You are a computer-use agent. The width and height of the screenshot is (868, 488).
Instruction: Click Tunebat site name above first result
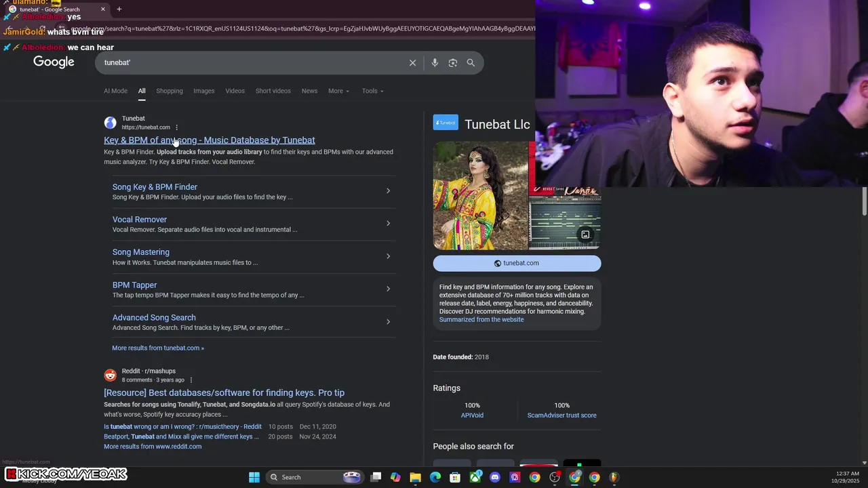point(134,119)
